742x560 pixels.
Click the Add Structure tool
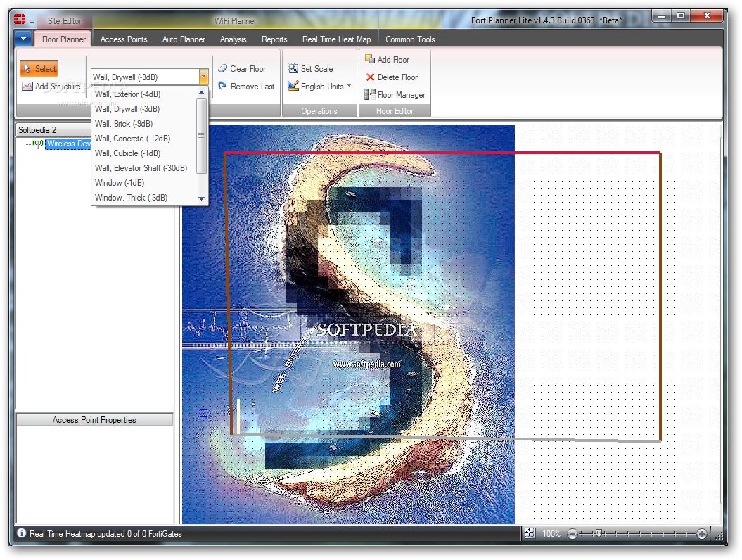51,87
